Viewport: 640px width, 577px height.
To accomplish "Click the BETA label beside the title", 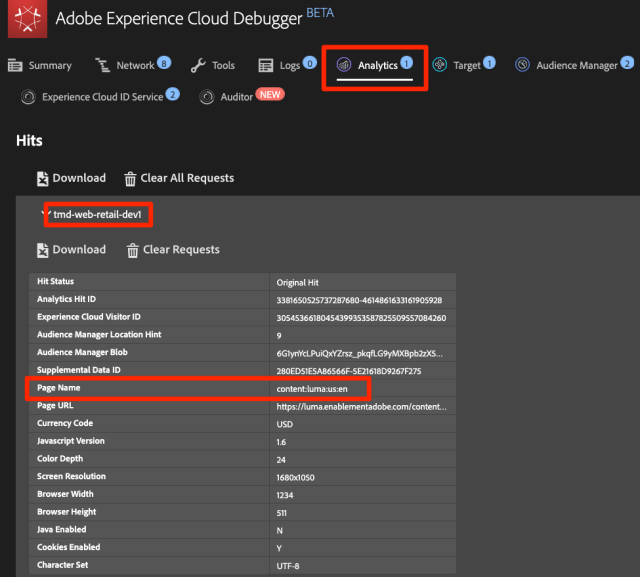I will pos(320,13).
